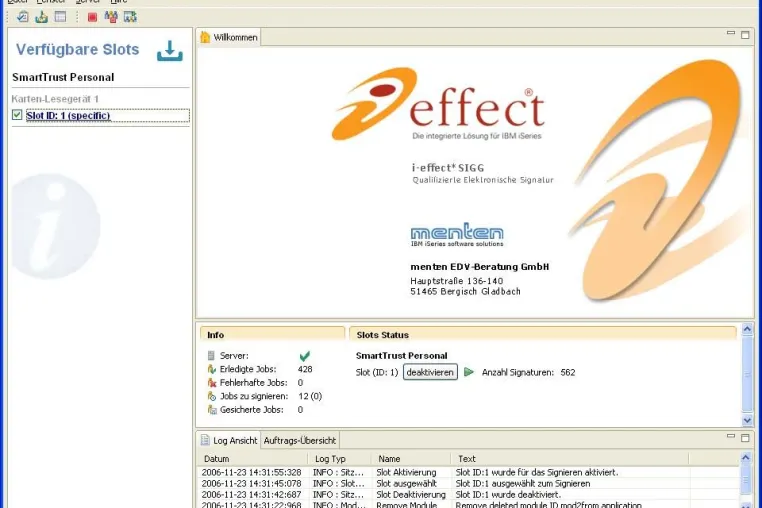Click the Fehlerhafte Jobs icon
This screenshot has width=762, height=508.
click(x=211, y=383)
